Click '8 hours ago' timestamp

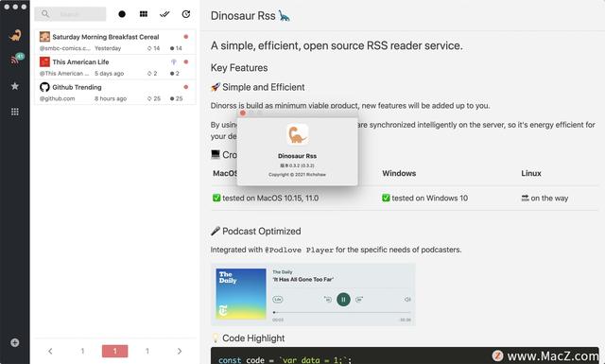tap(111, 98)
